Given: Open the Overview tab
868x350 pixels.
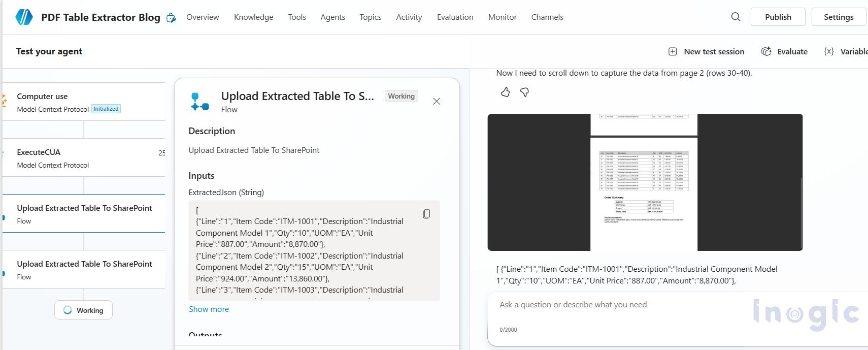Looking at the screenshot, I should 203,17.
